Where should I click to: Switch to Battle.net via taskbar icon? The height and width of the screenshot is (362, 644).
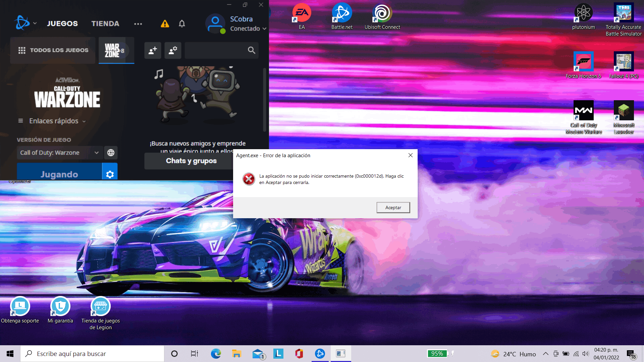tap(320, 354)
